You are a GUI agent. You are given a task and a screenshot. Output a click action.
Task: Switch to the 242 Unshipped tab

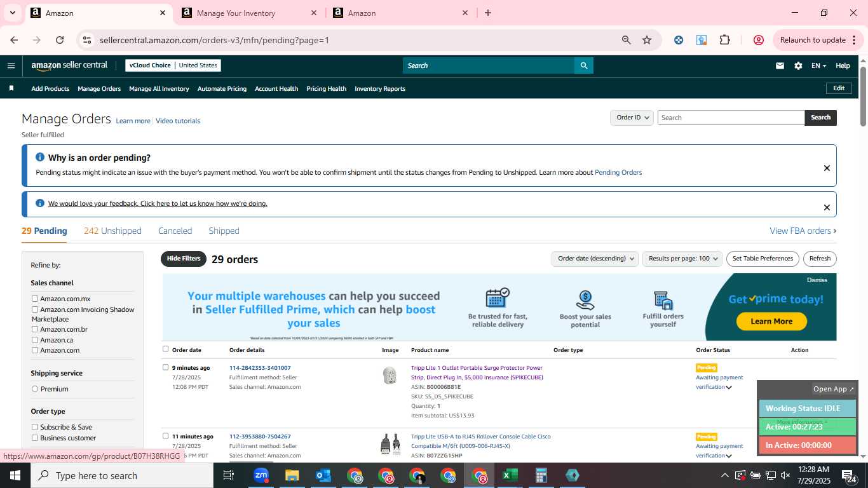pyautogui.click(x=112, y=231)
